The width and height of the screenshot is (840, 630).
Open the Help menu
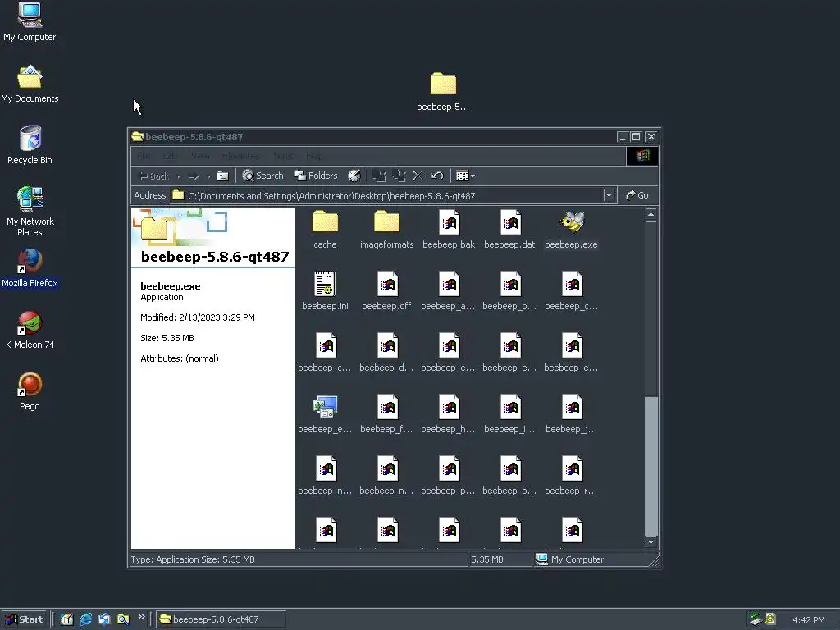coord(313,156)
